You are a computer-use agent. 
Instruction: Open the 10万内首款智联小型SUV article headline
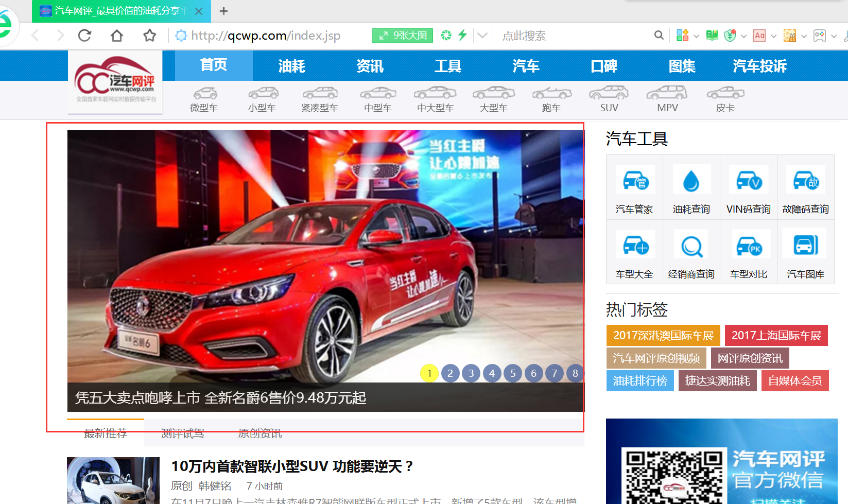coord(292,466)
